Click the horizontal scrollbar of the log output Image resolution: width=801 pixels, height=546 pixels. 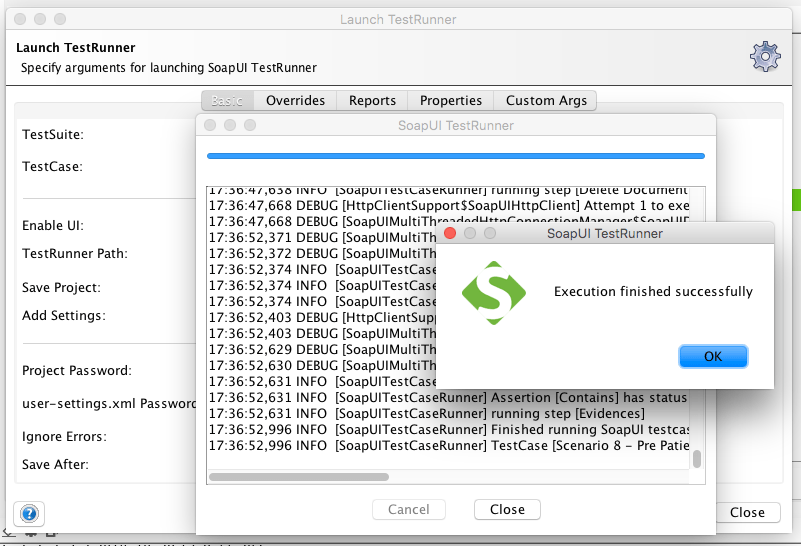[299, 477]
